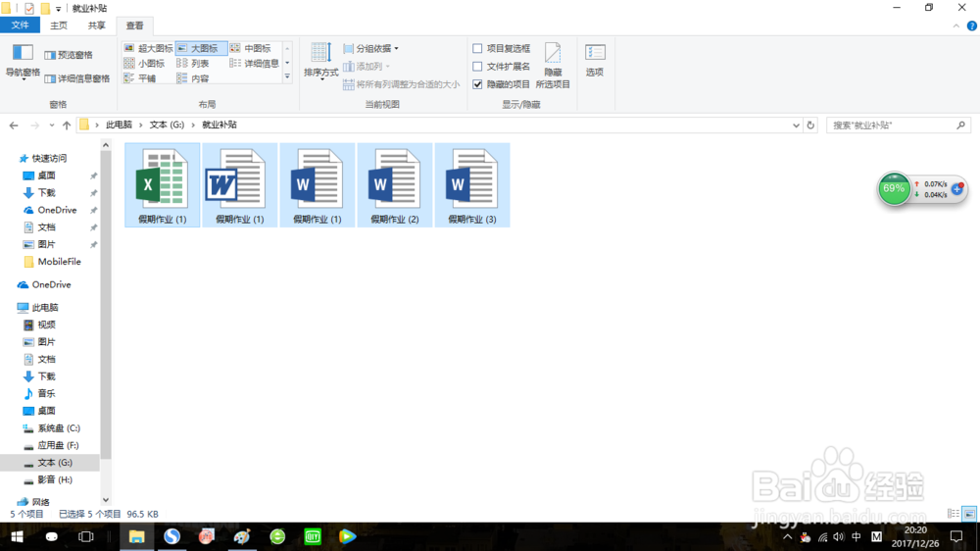The height and width of the screenshot is (551, 980).
Task: Select the Word file 假期作业 (2)
Action: click(x=395, y=185)
